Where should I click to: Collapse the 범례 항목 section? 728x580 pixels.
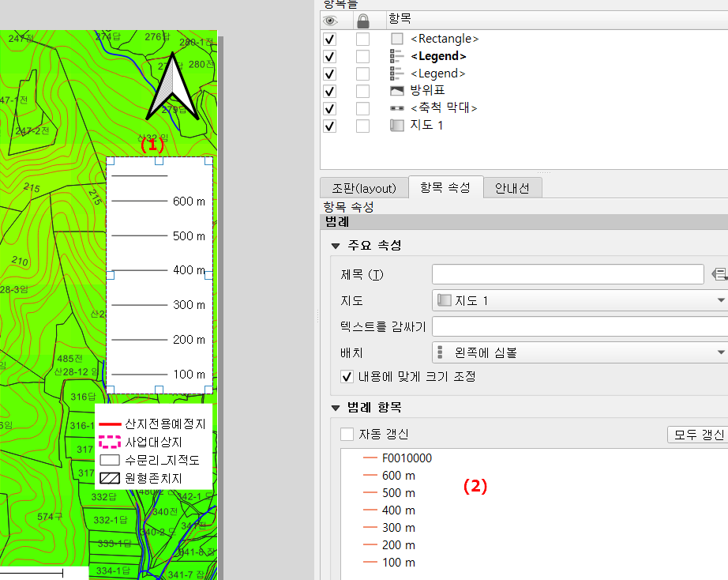point(336,408)
